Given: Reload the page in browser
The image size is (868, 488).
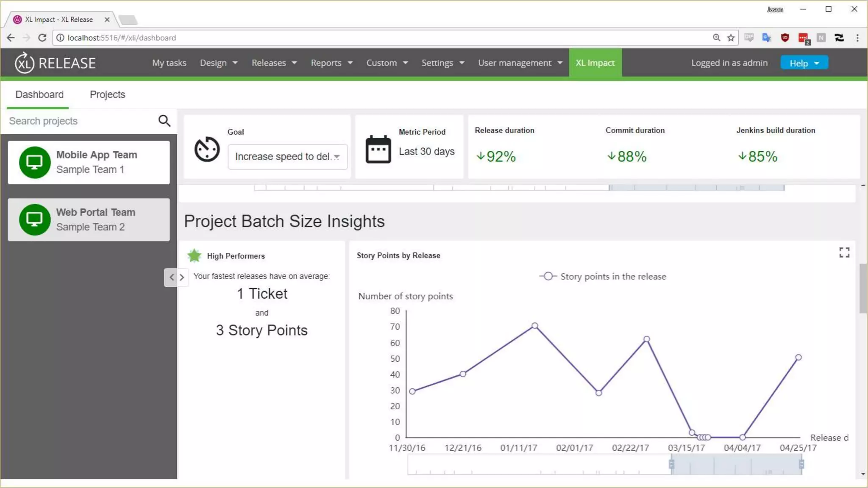Looking at the screenshot, I should pos(42,38).
